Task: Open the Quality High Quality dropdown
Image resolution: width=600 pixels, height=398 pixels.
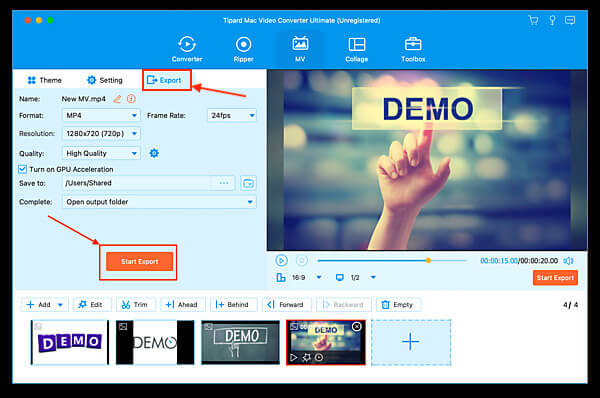Action: [x=101, y=153]
